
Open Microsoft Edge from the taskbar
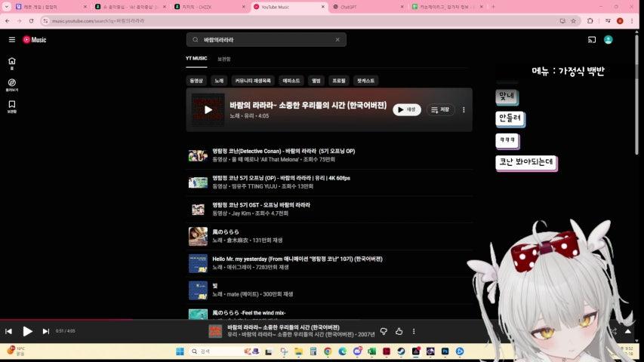coord(342,351)
